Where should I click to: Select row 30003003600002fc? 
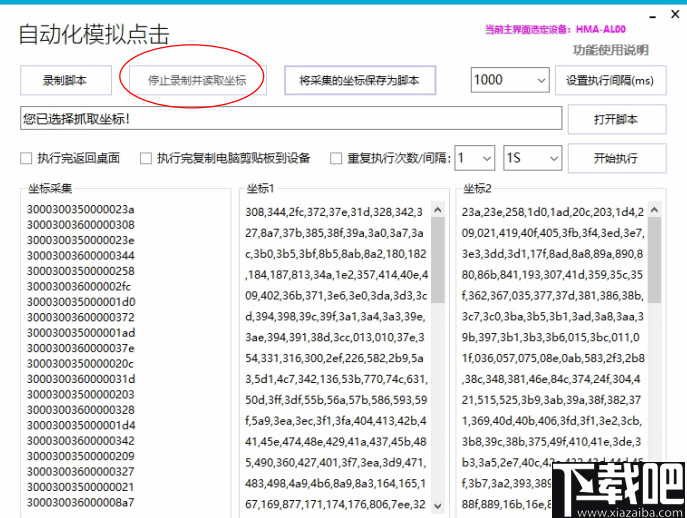click(x=79, y=286)
